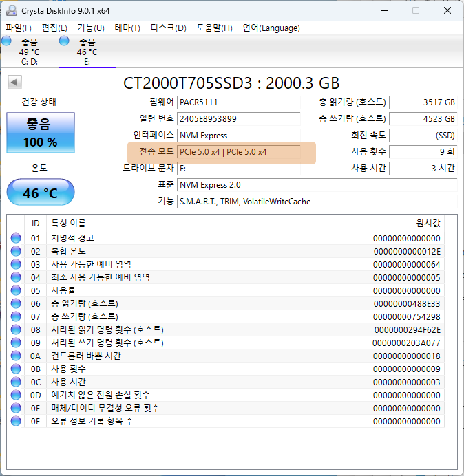
Task: Click the 일련 번호 serial number field
Action: click(x=238, y=119)
